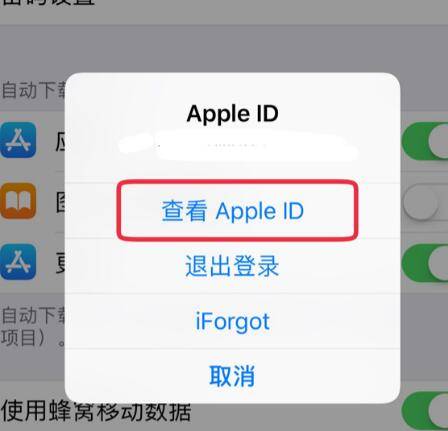Tap the footer note ending with 项目)。
448x431 pixels.
click(33, 327)
